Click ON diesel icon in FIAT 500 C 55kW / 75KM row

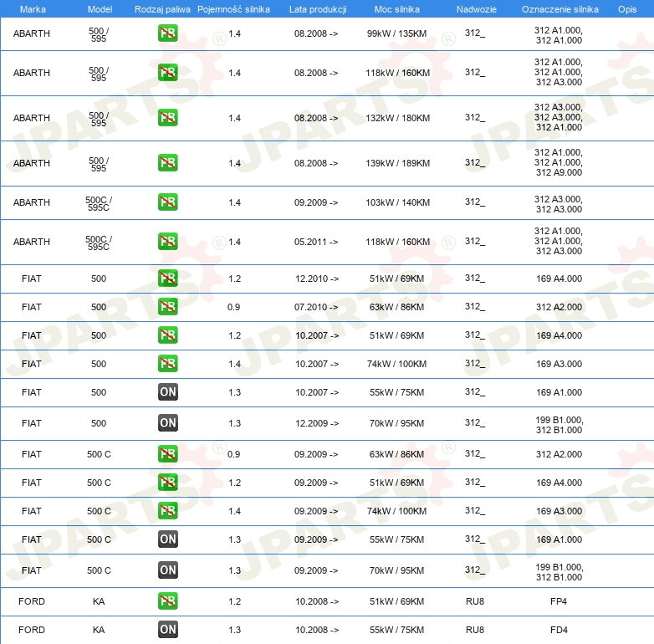tap(168, 539)
